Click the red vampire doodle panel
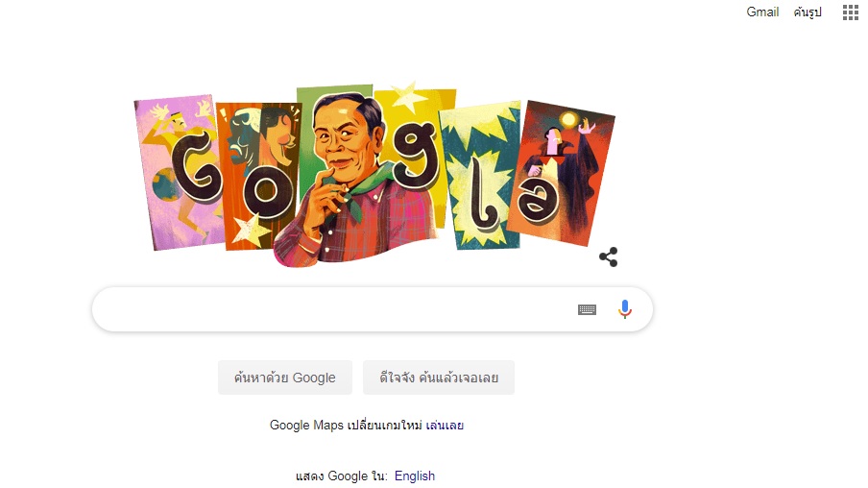 (x=562, y=173)
